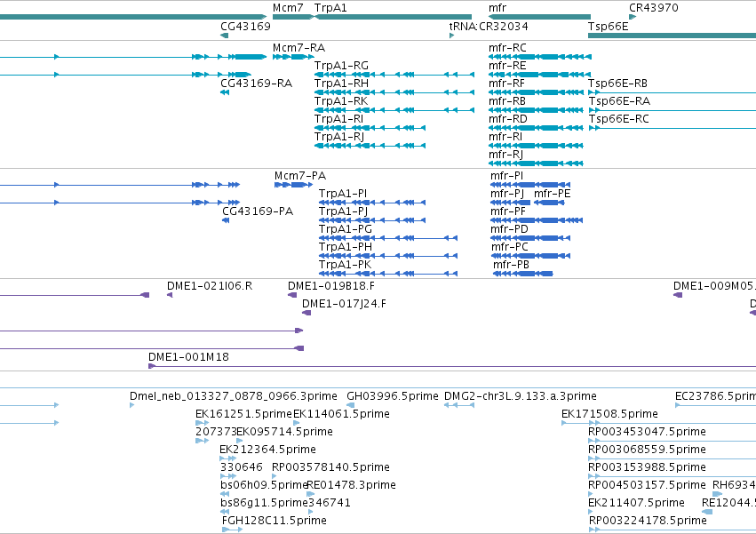Viewport: 756px width, 534px height.
Task: Select transcript TrpA1-RI
Action: click(338, 119)
